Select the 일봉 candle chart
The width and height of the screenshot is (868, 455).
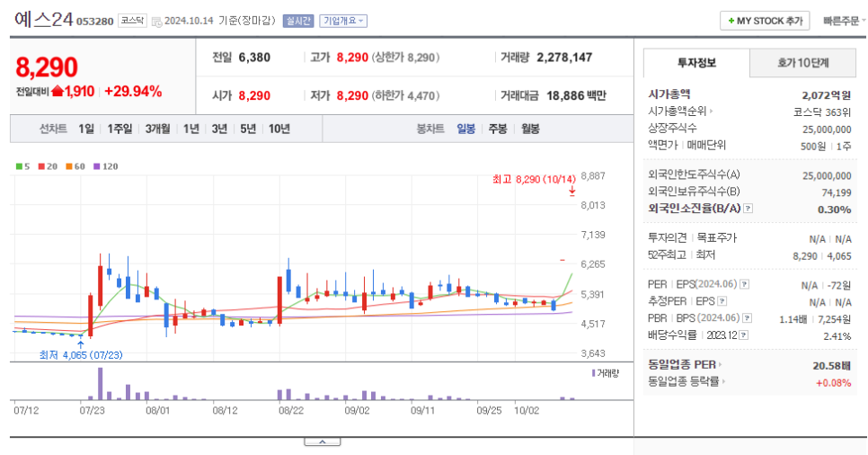[466, 129]
